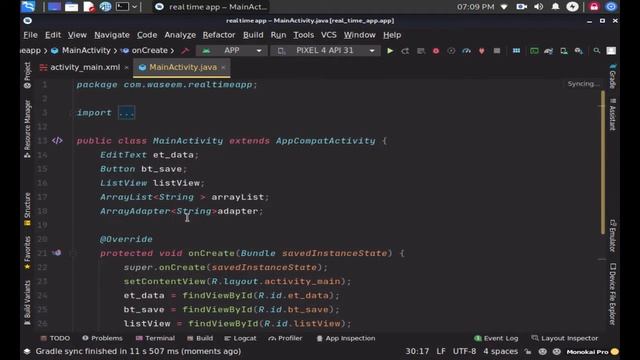Click the fold marker on line 21

(73, 253)
